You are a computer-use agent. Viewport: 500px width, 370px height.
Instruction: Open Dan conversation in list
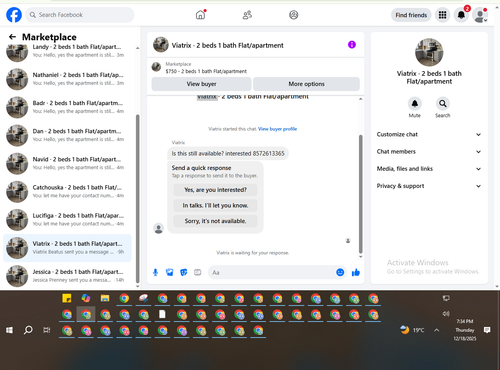pos(67,135)
